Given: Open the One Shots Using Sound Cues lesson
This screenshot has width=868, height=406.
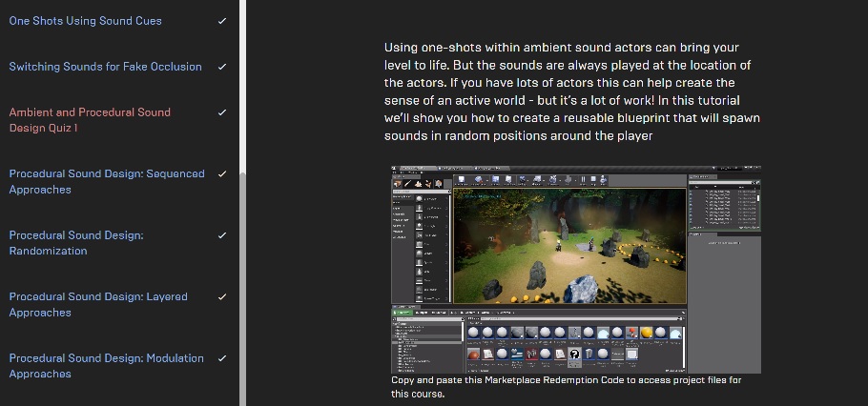Looking at the screenshot, I should pos(85,21).
